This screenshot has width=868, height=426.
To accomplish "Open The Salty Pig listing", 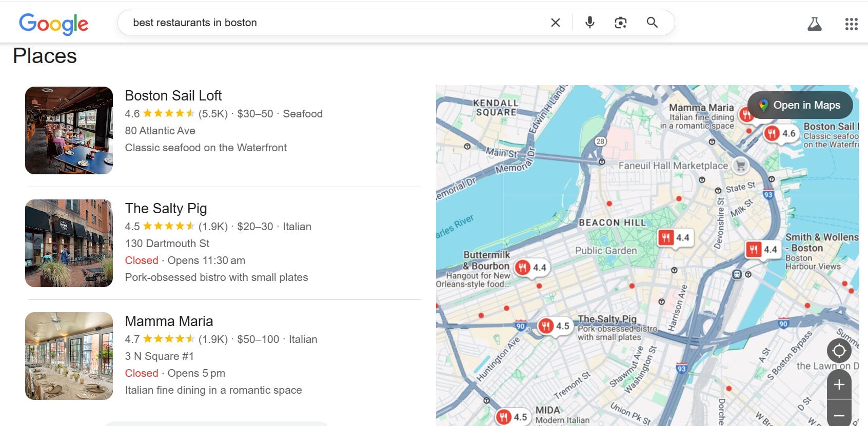I will point(166,209).
